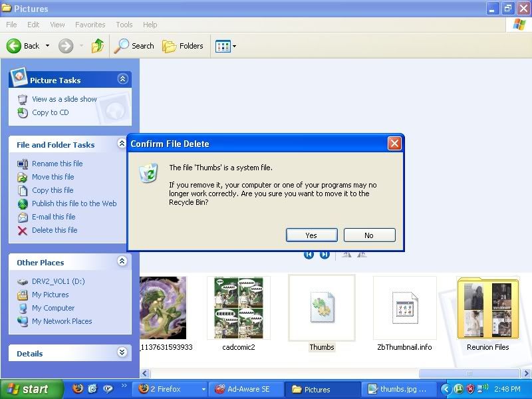
Task: Collapse the File and Folder Tasks panel
Action: click(122, 144)
